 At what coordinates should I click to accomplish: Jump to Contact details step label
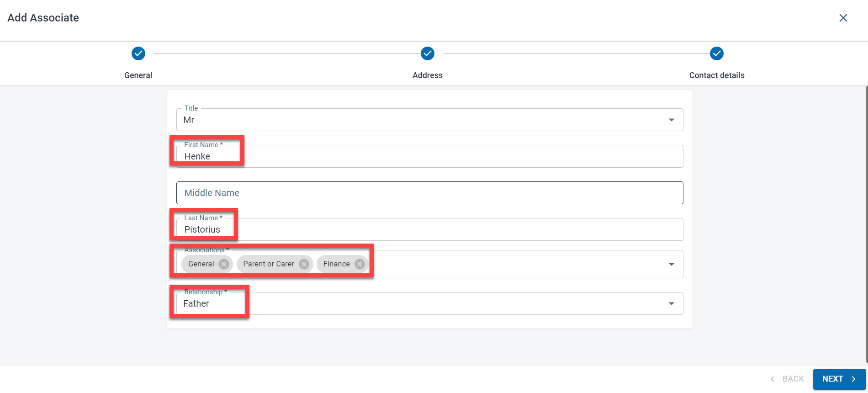[717, 75]
